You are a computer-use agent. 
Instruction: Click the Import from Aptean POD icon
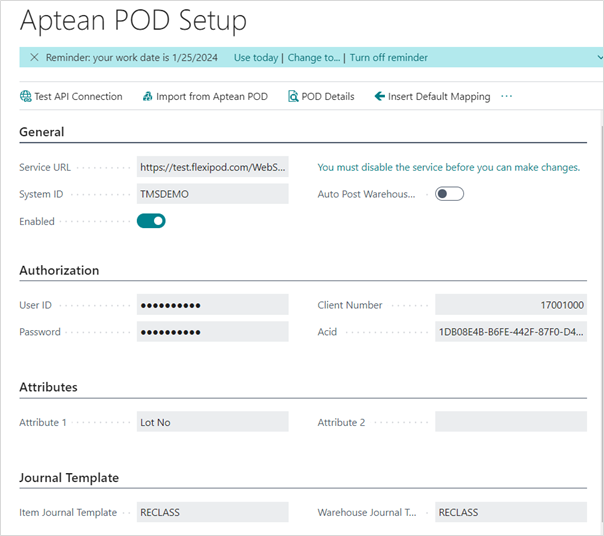tap(146, 97)
